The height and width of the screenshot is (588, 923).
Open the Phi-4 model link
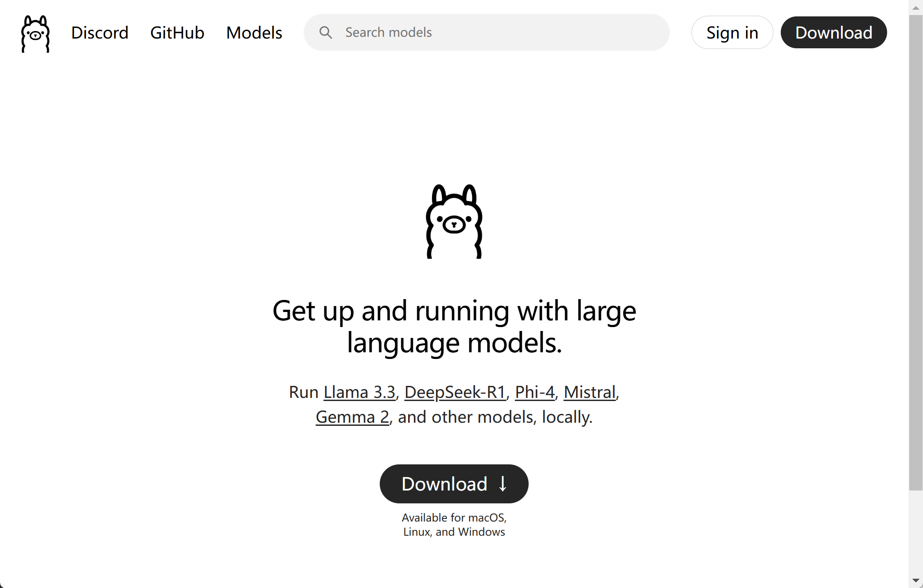(535, 392)
